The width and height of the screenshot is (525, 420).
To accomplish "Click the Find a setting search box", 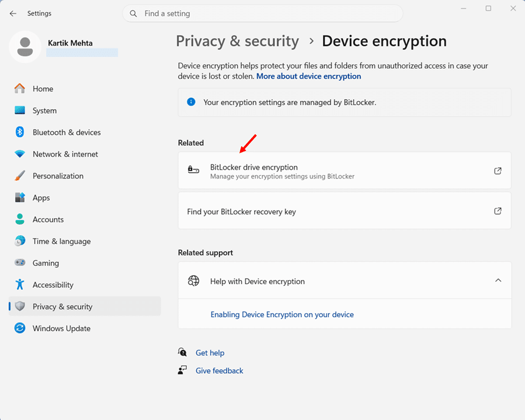I will [x=263, y=13].
